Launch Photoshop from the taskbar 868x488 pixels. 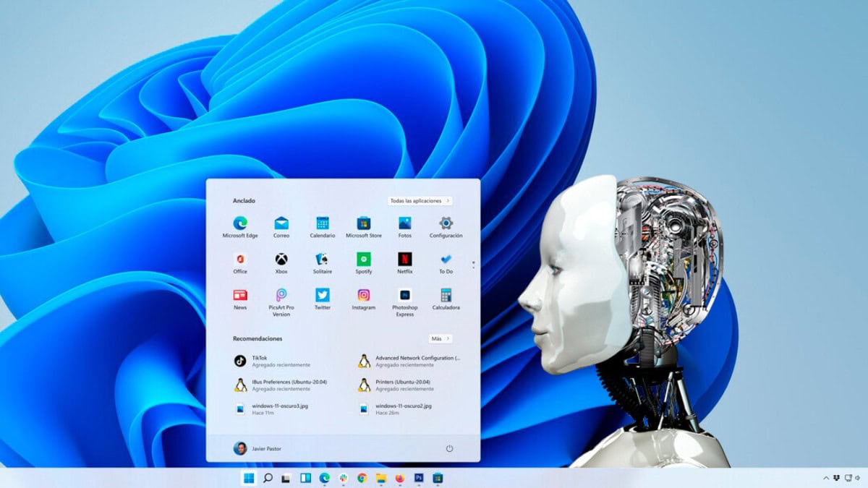[x=419, y=478]
